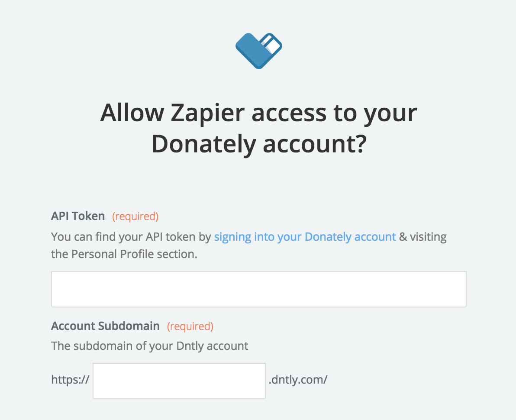Click the blue left lobe of the heart logo
The height and width of the screenshot is (420, 516).
pos(251,48)
